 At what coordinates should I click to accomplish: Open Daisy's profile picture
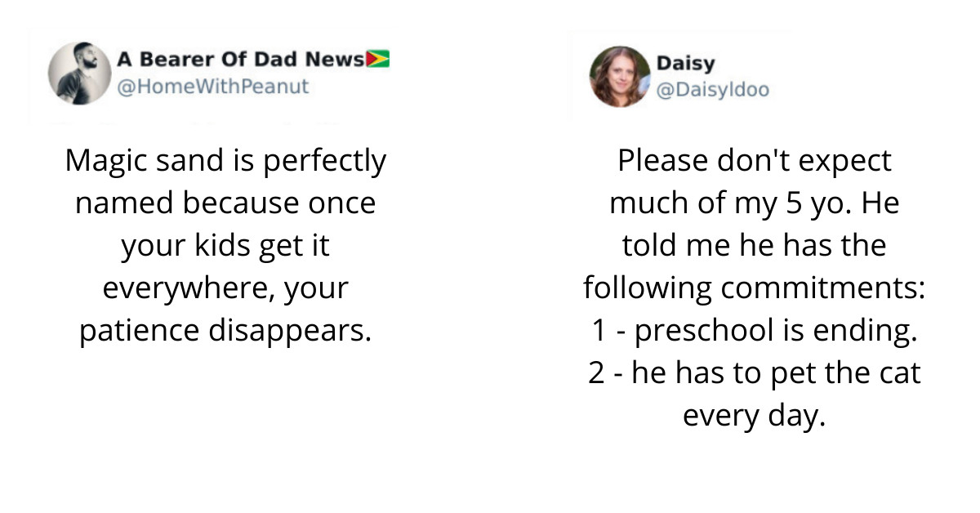tap(620, 76)
